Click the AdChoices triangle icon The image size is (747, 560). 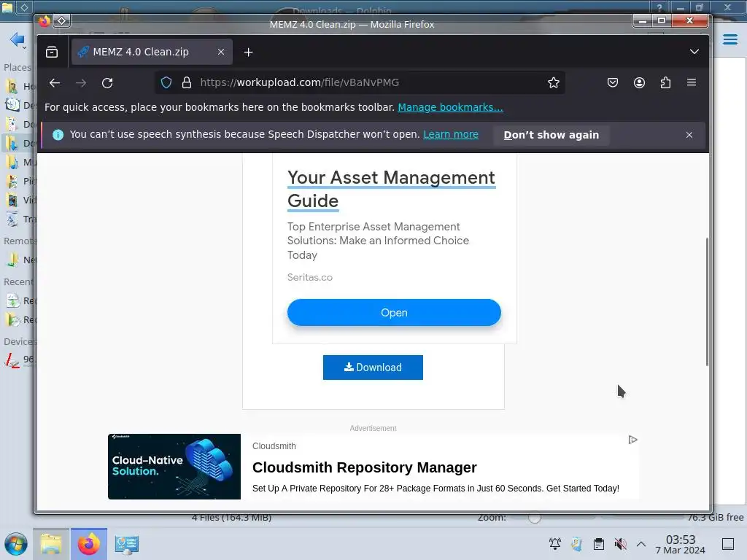(632, 440)
